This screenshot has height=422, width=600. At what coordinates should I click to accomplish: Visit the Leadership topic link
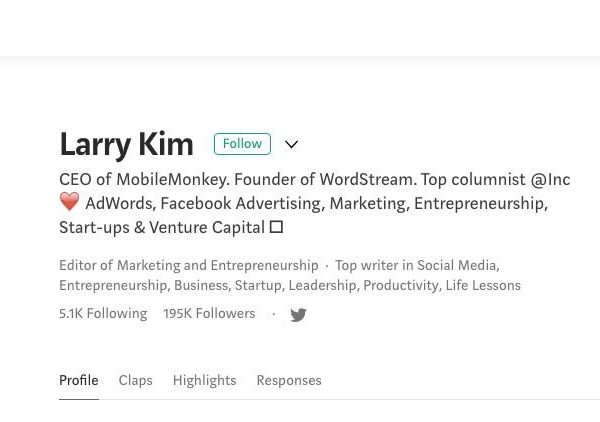coord(322,285)
